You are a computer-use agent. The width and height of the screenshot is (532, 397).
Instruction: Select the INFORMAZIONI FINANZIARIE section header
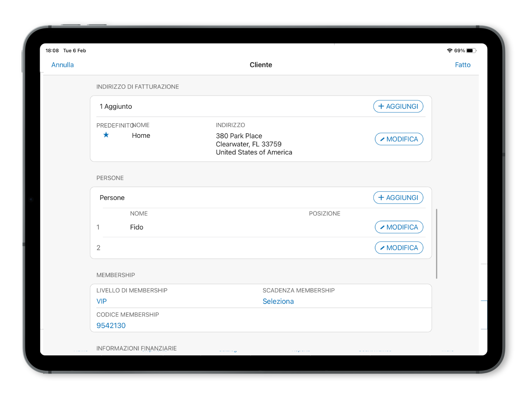(137, 348)
